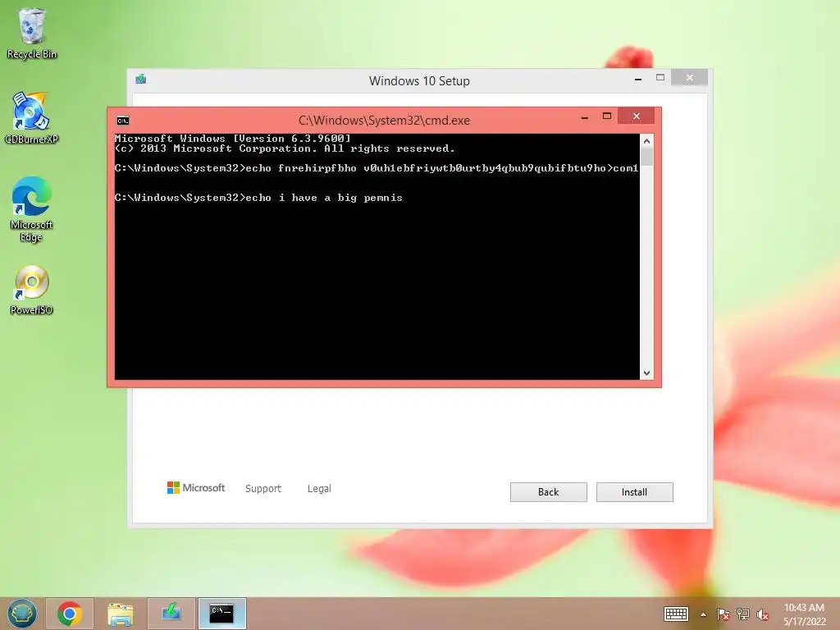840x630 pixels.
Task: Switch to cmd.exe taskbar item
Action: [221, 614]
